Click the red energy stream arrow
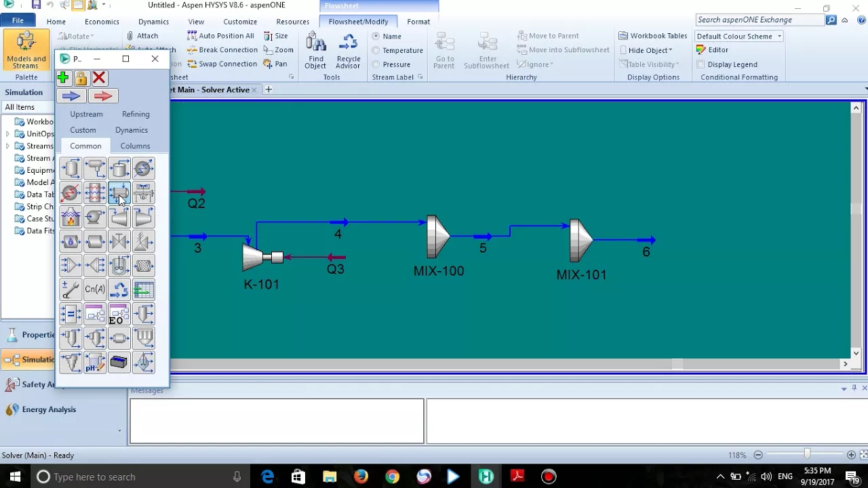This screenshot has width=868, height=488. tap(102, 96)
